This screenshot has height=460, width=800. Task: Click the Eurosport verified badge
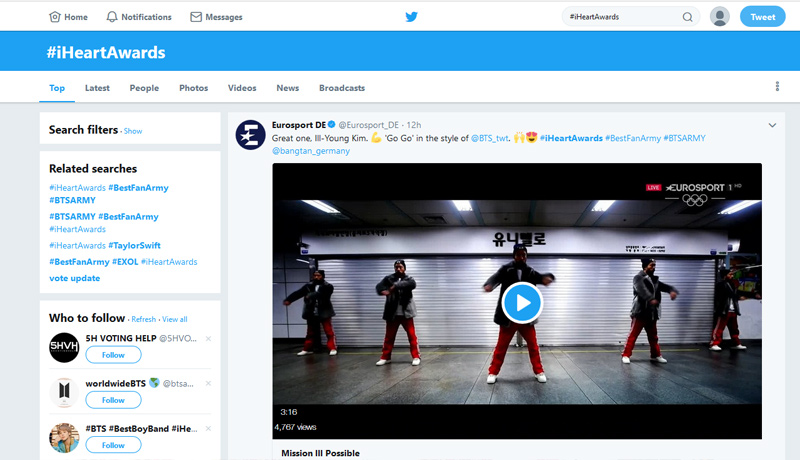click(332, 124)
